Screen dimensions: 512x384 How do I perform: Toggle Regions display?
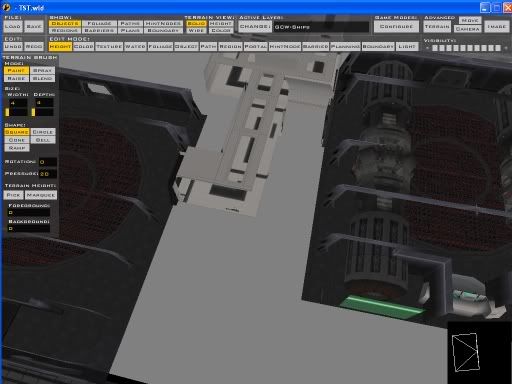(x=65, y=31)
